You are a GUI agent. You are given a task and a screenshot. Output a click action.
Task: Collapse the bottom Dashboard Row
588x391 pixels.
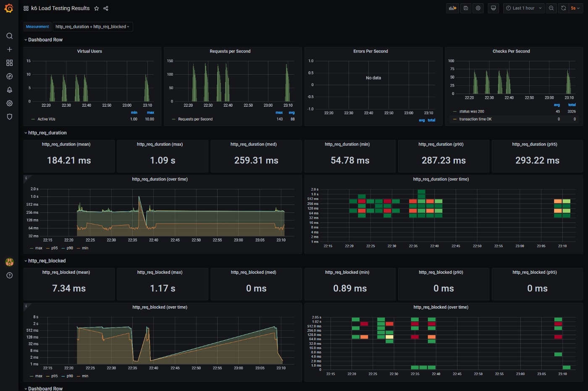coord(43,388)
